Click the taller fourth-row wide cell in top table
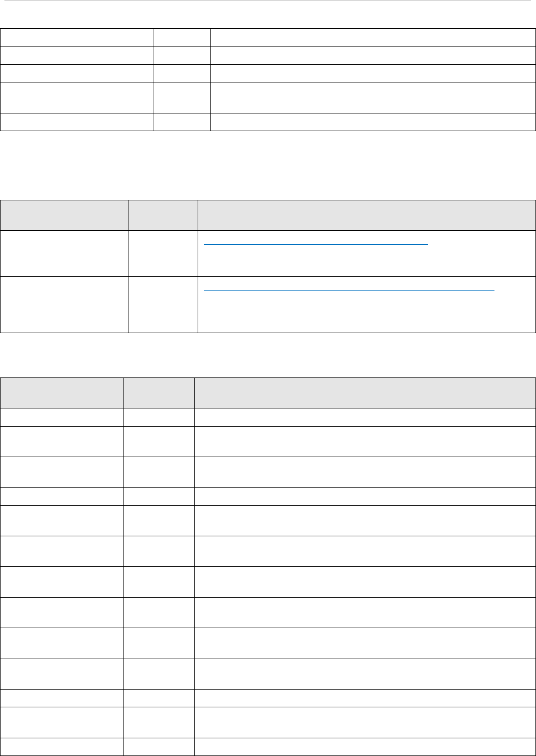The image size is (536, 756). point(373,97)
